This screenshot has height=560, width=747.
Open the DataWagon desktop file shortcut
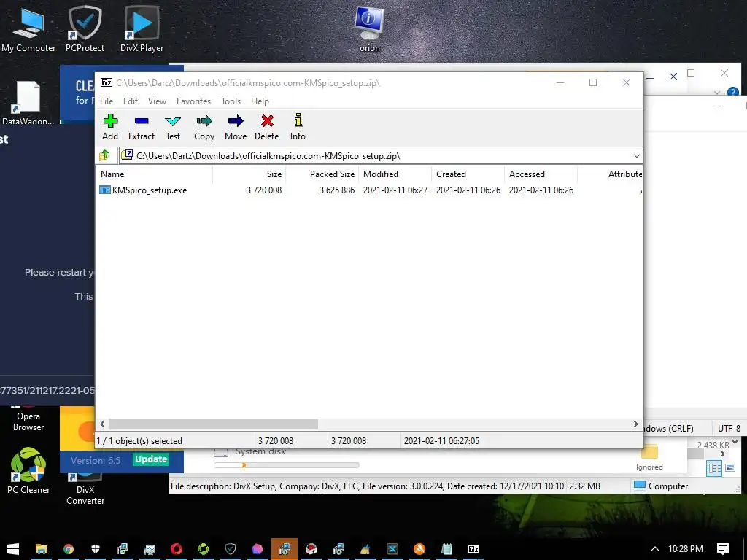click(28, 102)
